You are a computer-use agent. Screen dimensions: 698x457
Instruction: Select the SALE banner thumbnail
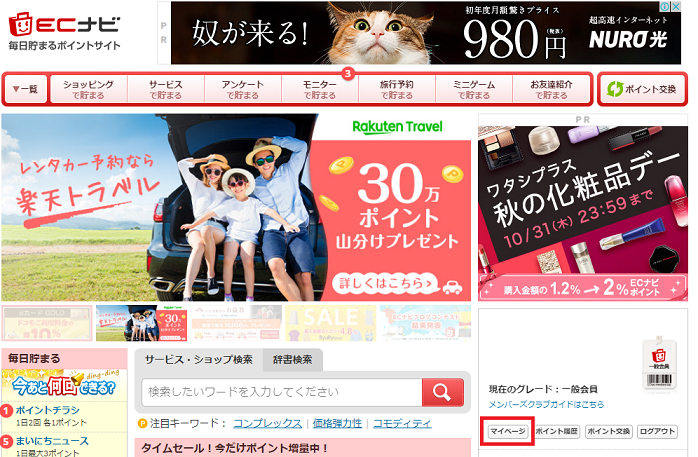pos(330,324)
